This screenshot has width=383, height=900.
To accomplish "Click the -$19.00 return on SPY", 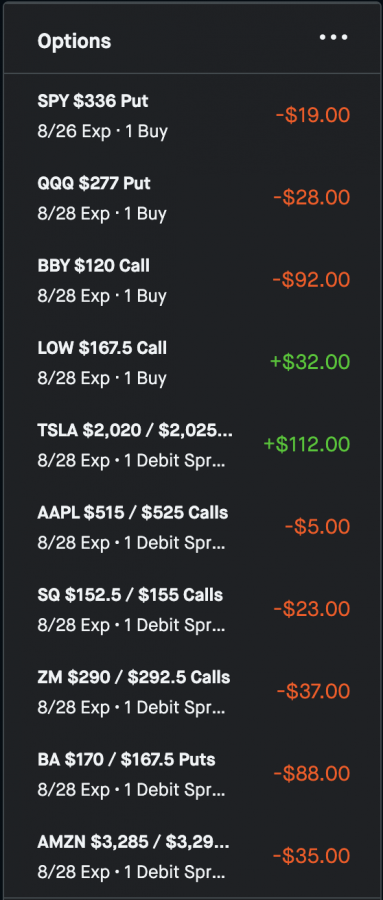I will click(x=312, y=115).
